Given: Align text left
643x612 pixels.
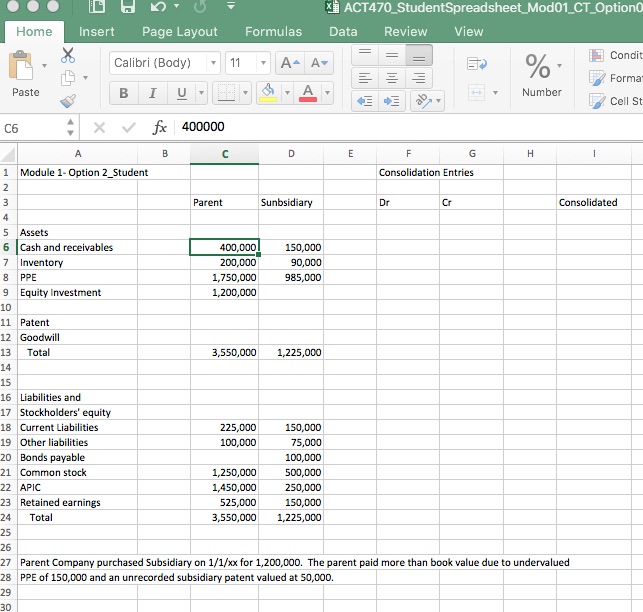Looking at the screenshot, I should (365, 78).
